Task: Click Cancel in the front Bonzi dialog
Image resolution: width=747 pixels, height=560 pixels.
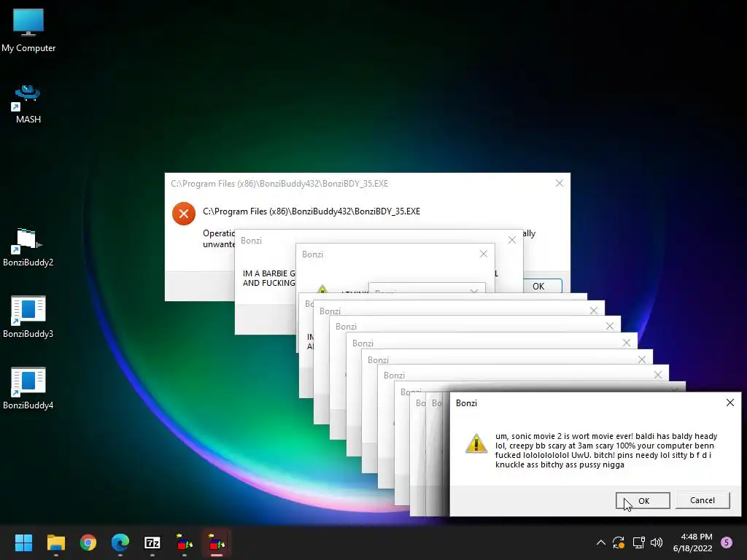Action: (703, 500)
